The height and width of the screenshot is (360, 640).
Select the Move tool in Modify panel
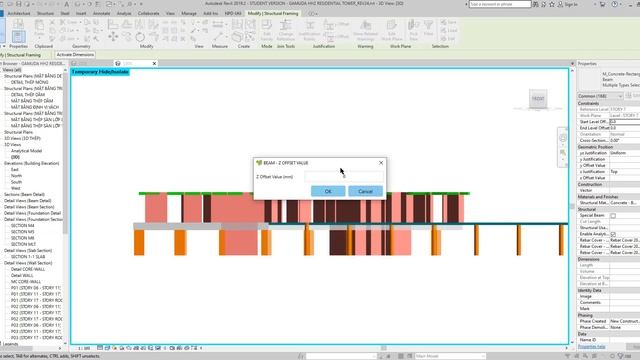113,37
